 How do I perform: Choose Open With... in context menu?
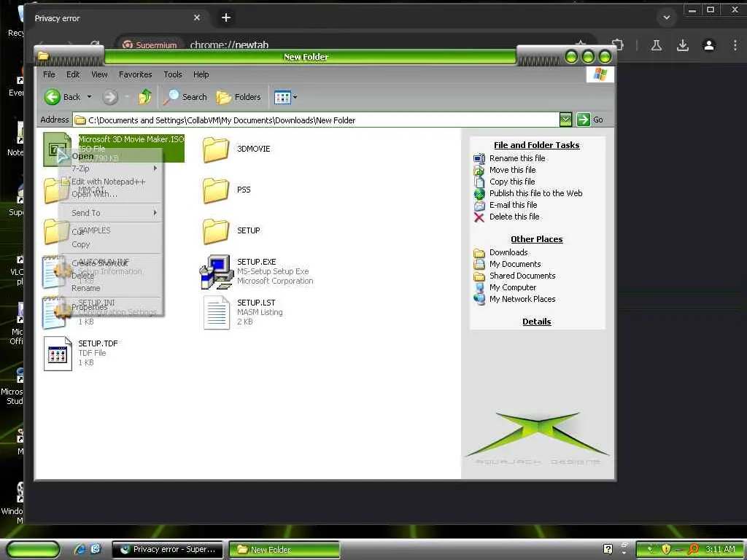click(x=109, y=194)
